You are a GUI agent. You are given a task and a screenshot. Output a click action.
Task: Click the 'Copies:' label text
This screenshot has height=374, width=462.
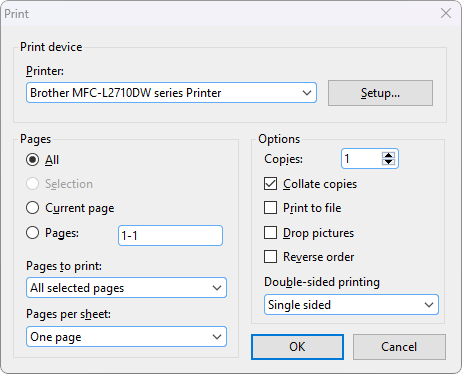click(284, 159)
